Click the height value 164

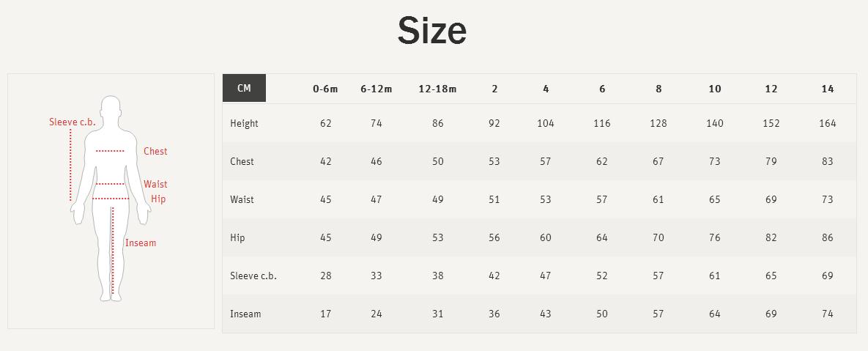point(827,123)
